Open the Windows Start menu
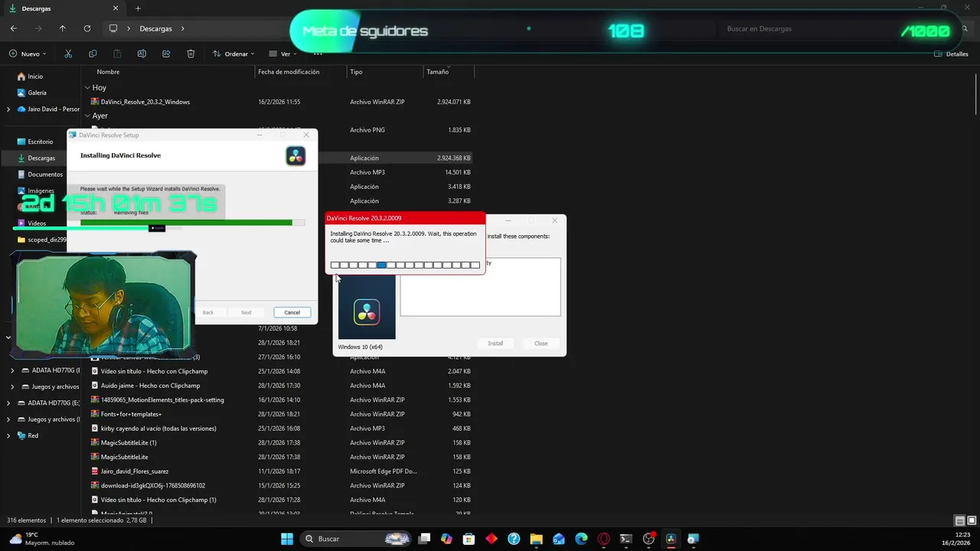 tap(286, 539)
